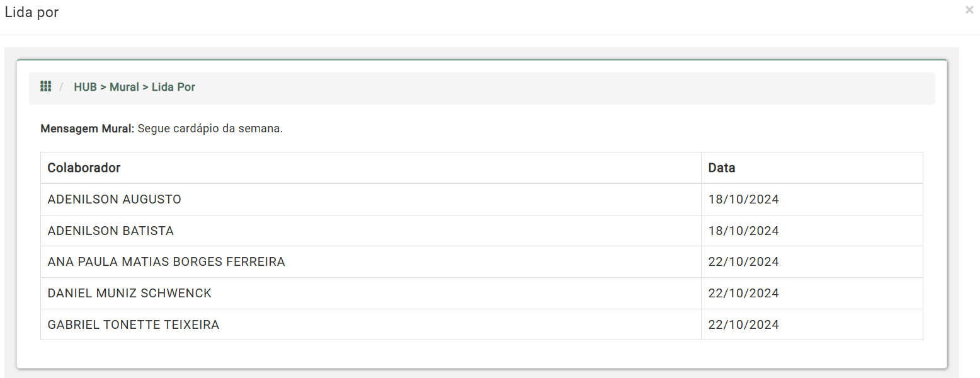Image resolution: width=980 pixels, height=378 pixels.
Task: Click the grid apps icon in the breadcrumb
Action: click(x=45, y=86)
